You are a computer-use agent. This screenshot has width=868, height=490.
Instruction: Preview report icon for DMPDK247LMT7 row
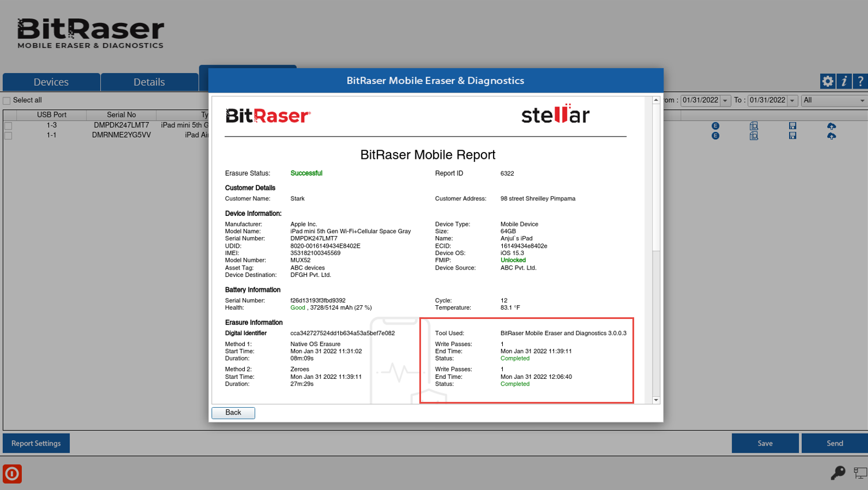tap(754, 126)
